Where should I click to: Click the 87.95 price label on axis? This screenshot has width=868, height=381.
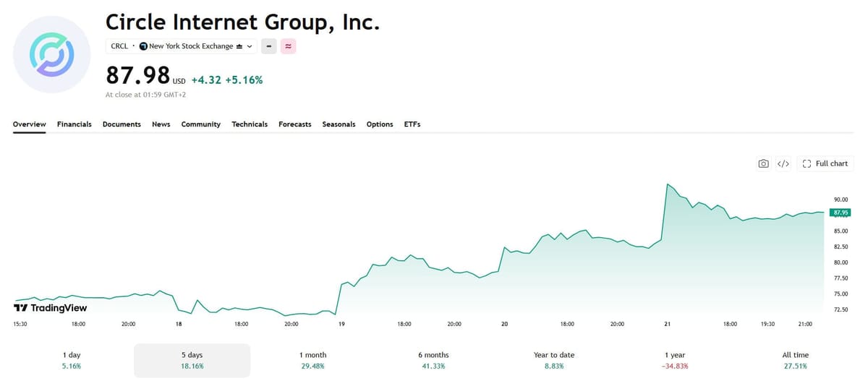tap(840, 213)
